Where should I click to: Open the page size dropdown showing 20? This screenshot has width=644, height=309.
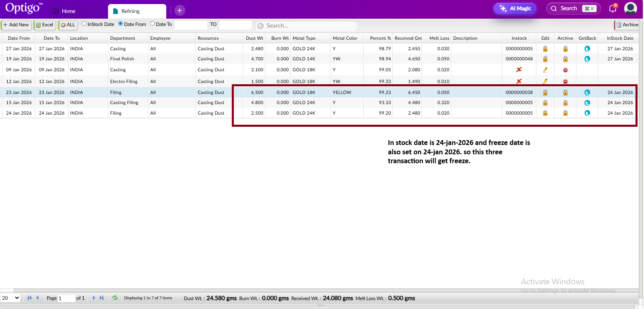tap(11, 298)
